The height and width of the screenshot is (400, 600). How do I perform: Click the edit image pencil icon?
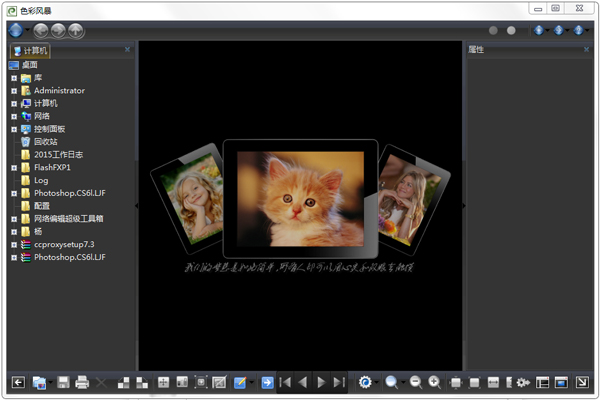point(240,382)
